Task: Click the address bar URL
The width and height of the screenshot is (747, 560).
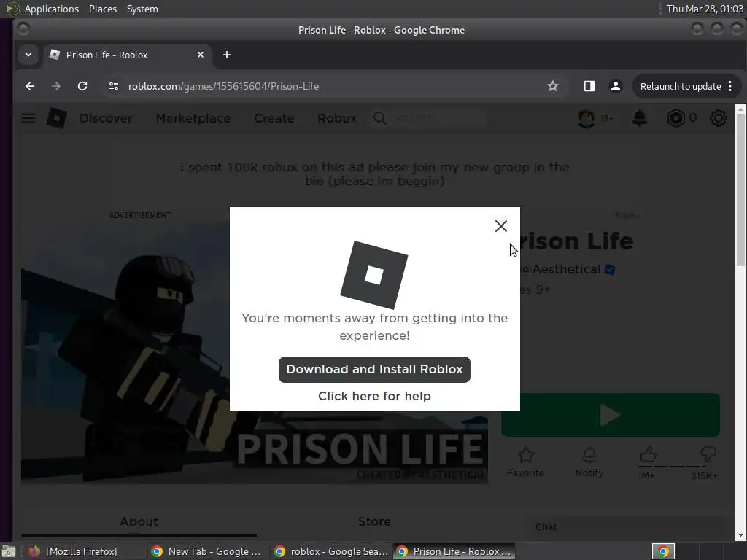Action: 223,86
